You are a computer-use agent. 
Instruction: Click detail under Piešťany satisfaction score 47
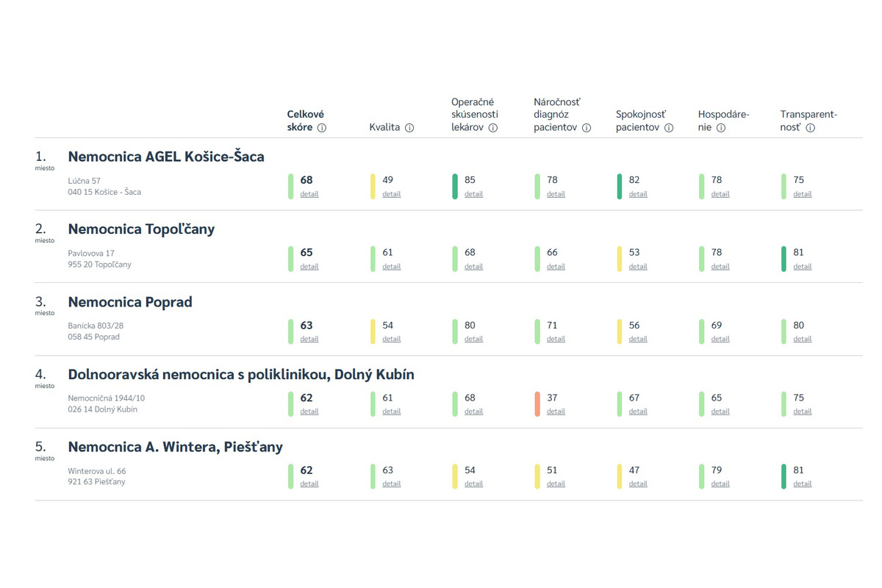tap(638, 484)
